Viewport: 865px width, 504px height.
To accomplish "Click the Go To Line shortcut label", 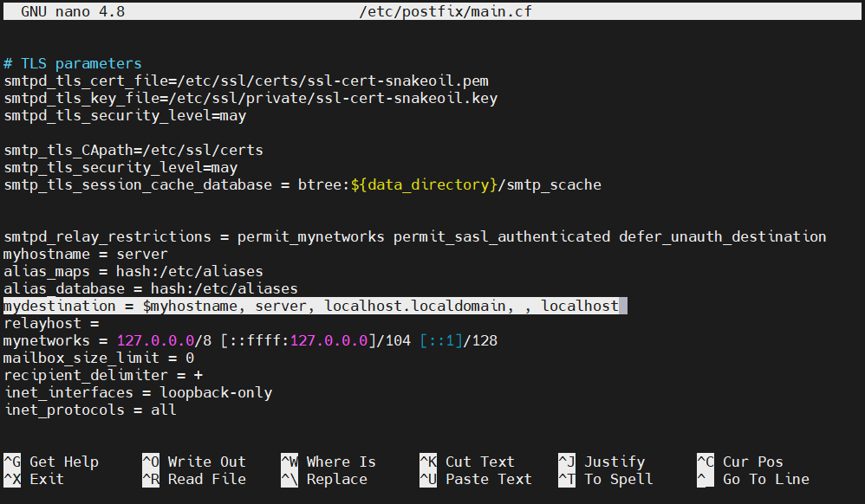I will 766,479.
